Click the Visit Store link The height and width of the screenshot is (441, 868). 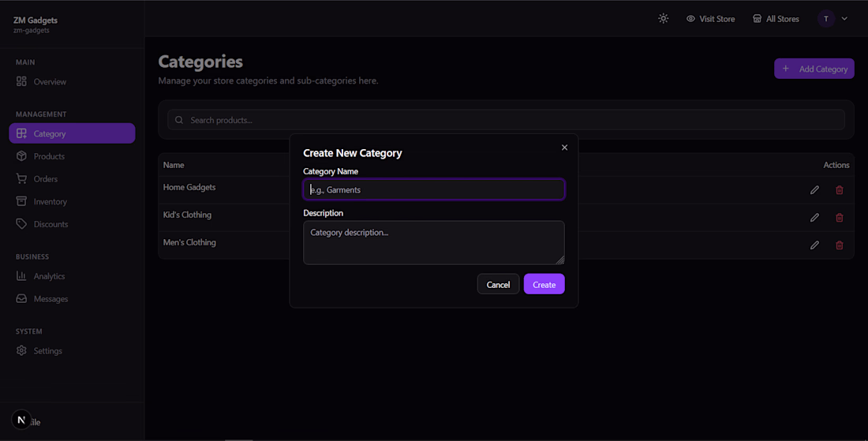click(x=710, y=19)
